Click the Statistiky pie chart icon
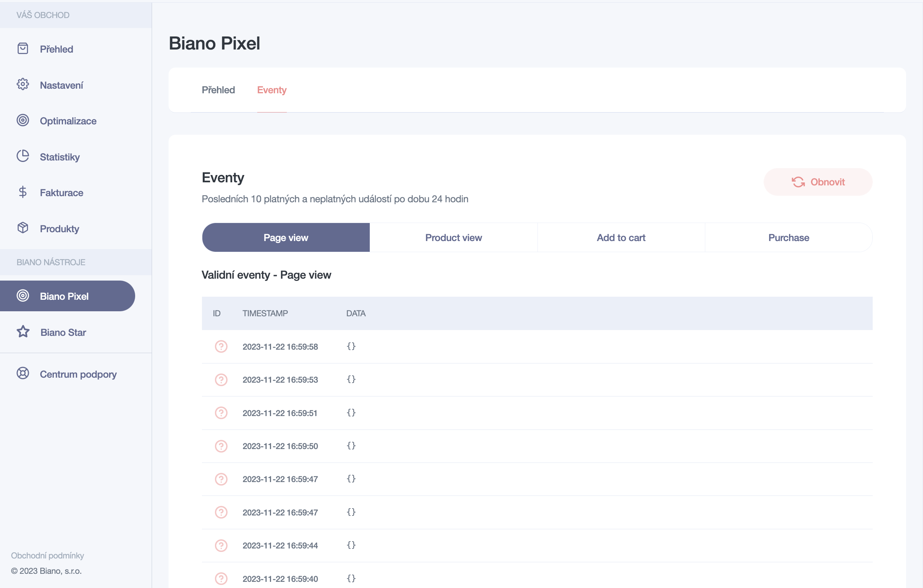The image size is (923, 588). [23, 156]
